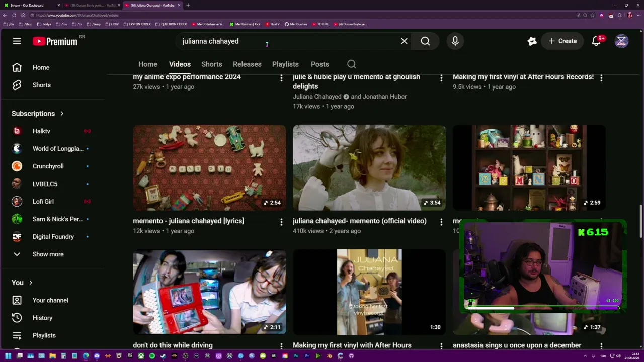Select the channel Videos tab
The width and height of the screenshot is (644, 362).
click(180, 64)
